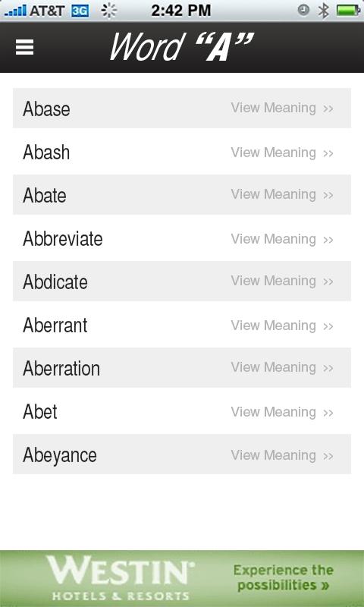Tap the Bluetooth status icon
Screen dimensions: 364x607
pyautogui.click(x=323, y=11)
